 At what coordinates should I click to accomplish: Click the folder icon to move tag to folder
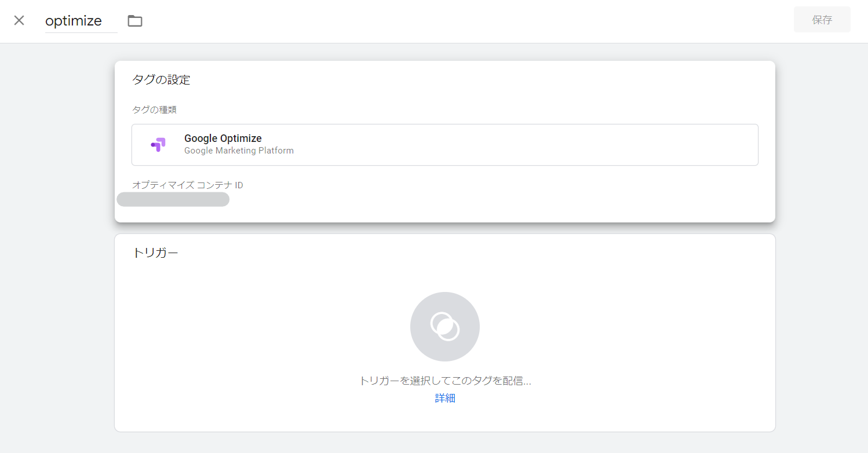coord(135,20)
